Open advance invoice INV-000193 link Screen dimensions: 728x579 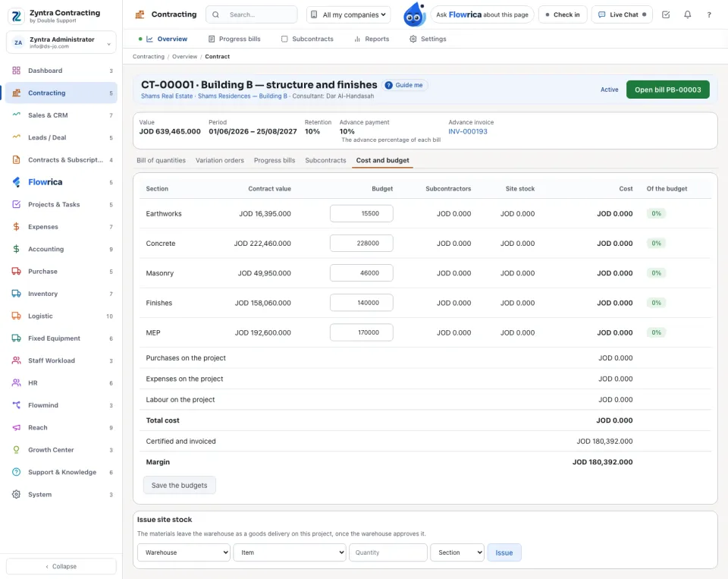[468, 131]
